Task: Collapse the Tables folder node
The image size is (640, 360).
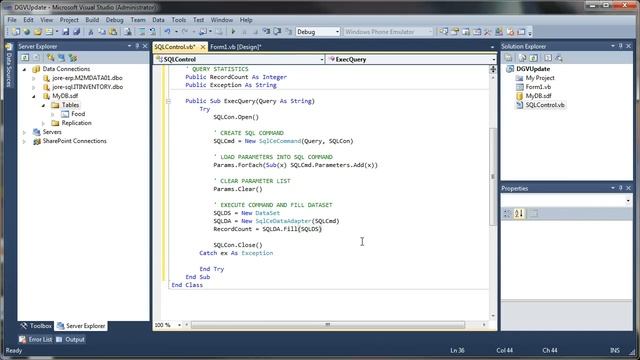Action: pyautogui.click(x=43, y=105)
